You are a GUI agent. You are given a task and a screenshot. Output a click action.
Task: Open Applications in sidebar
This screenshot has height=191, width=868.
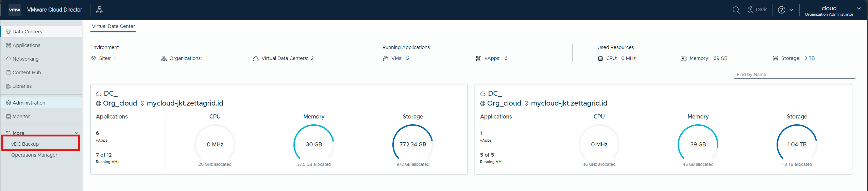[41, 45]
